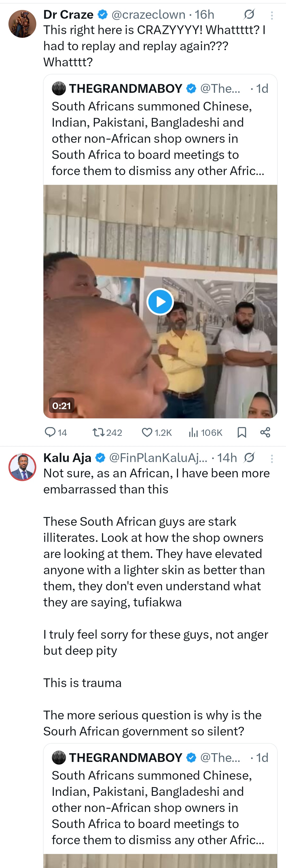Open the reply icon on the quoted tweet
286x868 pixels.
(51, 433)
